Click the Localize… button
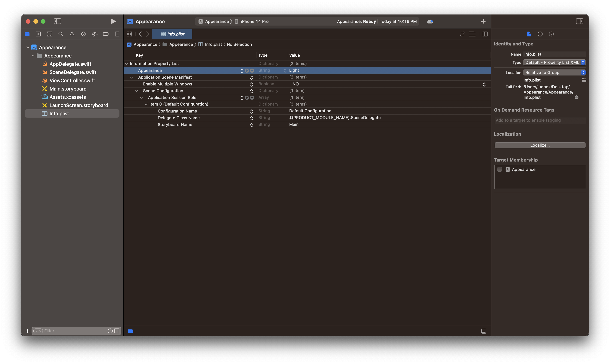This screenshot has height=364, width=610. 540,145
